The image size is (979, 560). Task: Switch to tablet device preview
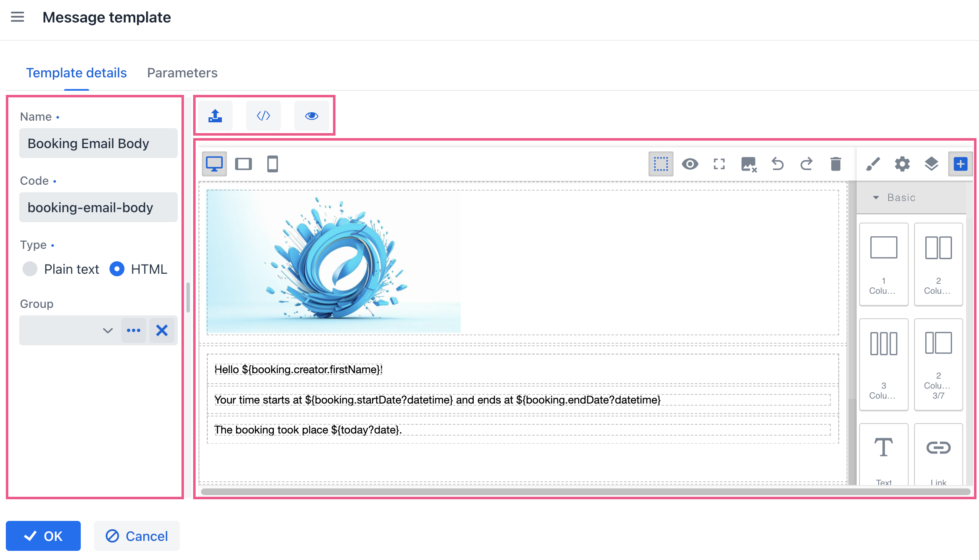[x=244, y=164]
